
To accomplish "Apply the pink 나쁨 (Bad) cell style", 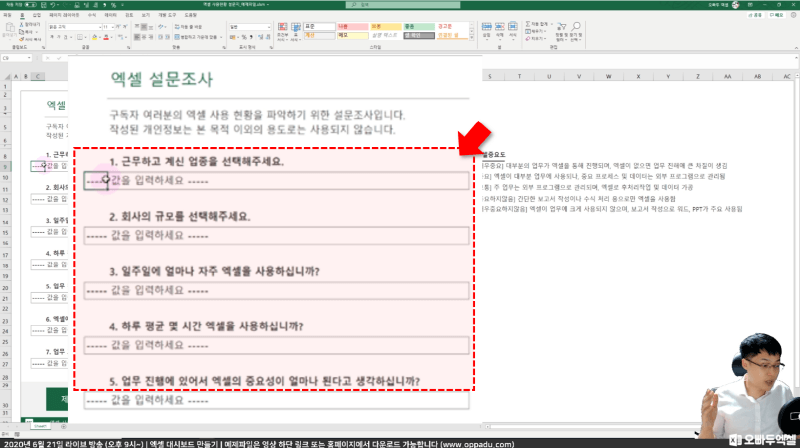I will click(x=352, y=26).
